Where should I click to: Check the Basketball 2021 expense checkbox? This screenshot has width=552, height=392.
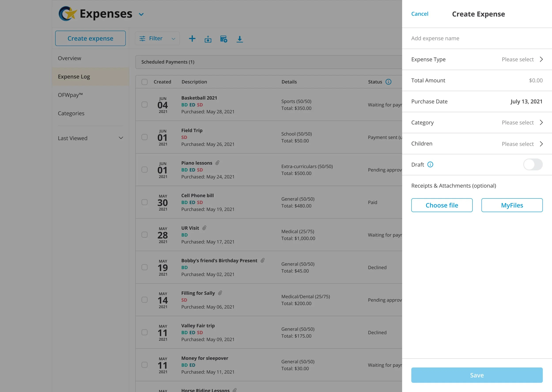[145, 105]
